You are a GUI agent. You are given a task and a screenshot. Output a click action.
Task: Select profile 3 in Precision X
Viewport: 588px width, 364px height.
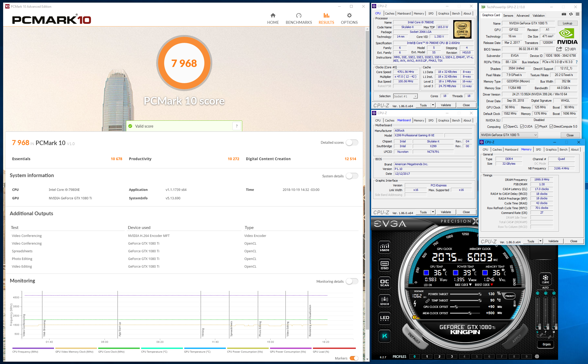452,356
